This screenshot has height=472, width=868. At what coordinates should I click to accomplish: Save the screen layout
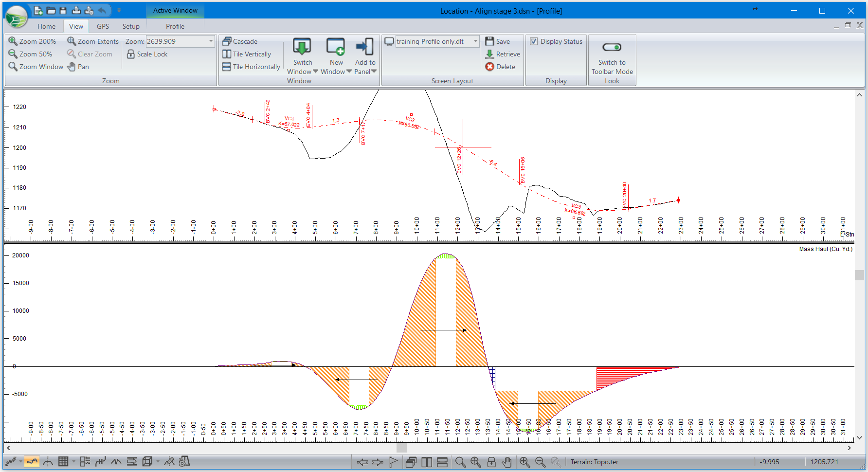pyautogui.click(x=498, y=41)
